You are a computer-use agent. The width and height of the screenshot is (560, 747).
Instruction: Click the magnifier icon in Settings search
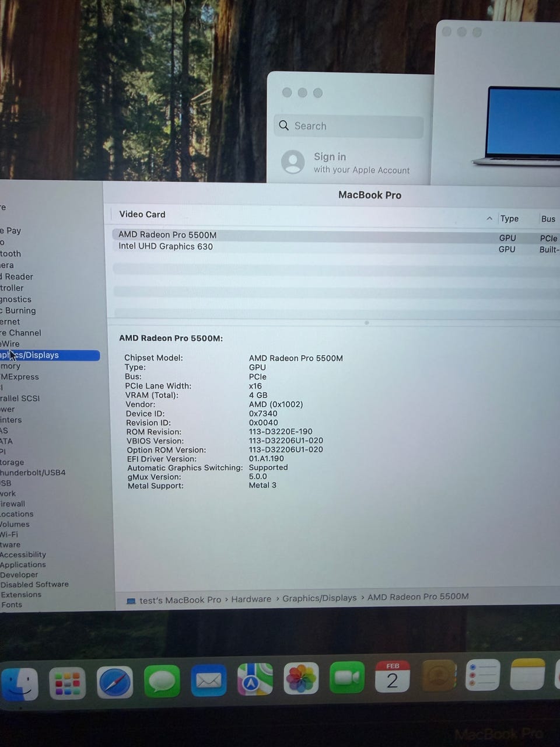point(284,125)
